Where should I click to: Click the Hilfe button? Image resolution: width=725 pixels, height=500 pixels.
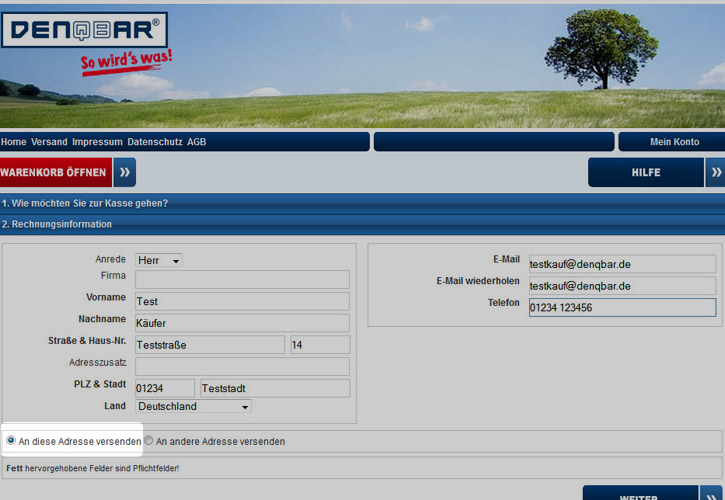tap(646, 172)
